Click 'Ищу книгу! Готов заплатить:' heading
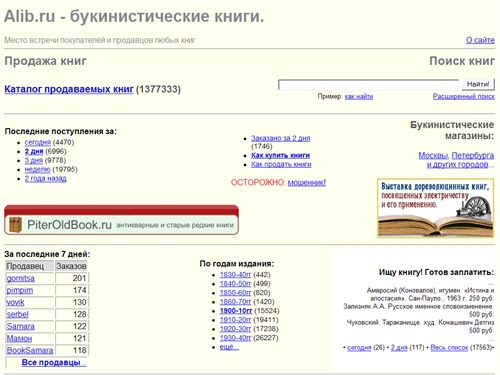This screenshot has height=375, width=500. (436, 272)
